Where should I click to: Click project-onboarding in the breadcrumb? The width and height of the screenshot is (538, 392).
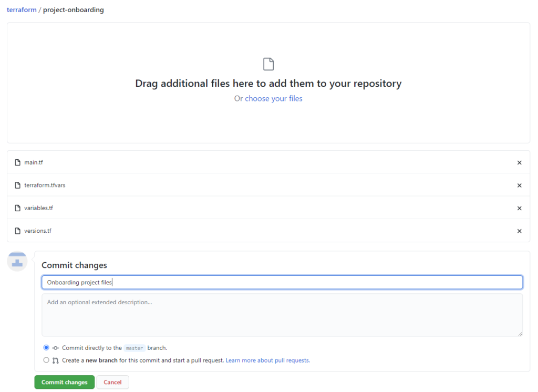74,9
